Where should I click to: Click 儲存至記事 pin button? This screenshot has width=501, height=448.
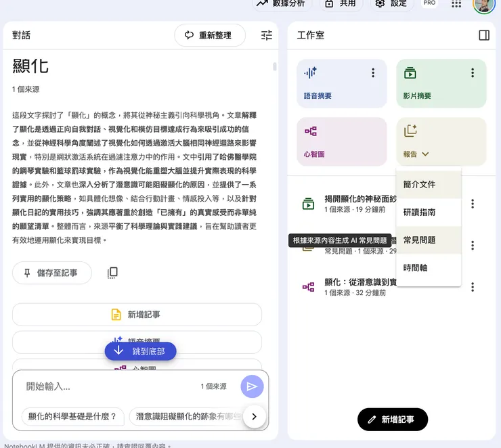click(51, 273)
